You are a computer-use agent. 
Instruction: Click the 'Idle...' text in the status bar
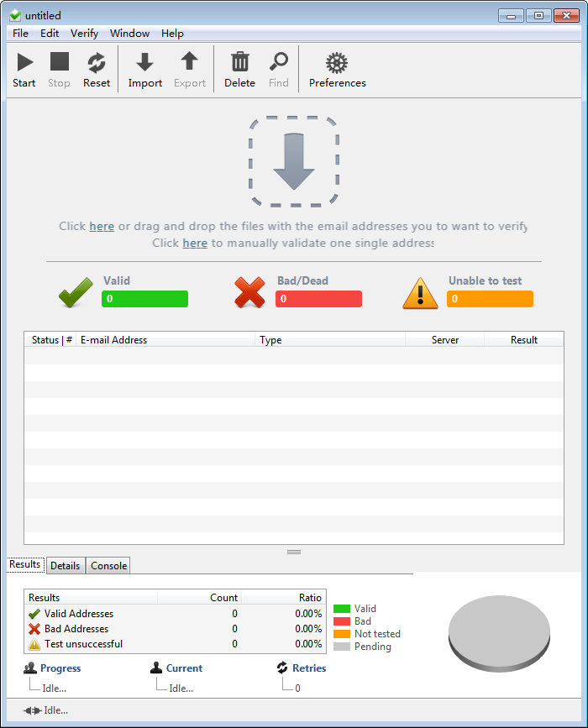point(55,710)
